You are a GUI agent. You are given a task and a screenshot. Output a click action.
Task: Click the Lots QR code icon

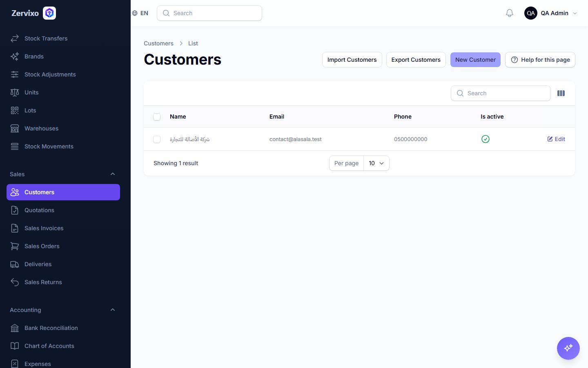point(15,110)
